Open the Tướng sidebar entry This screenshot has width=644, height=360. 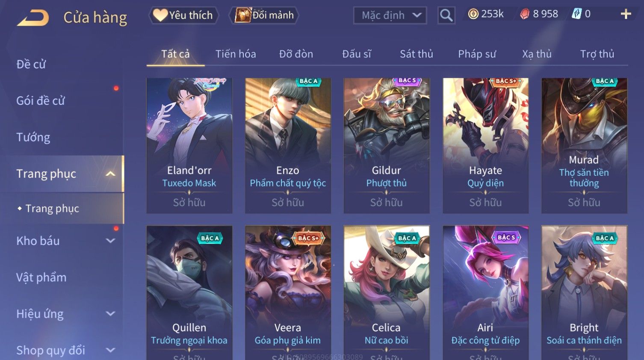coord(33,137)
